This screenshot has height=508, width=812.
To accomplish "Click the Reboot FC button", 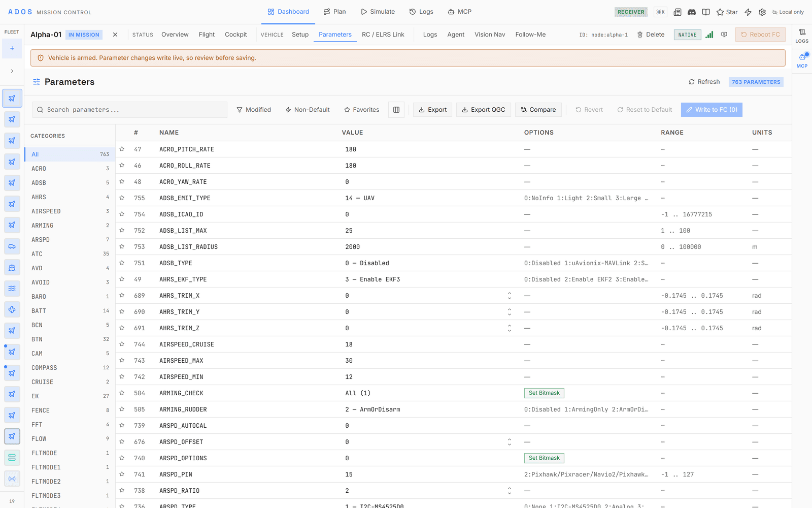I will (x=760, y=35).
